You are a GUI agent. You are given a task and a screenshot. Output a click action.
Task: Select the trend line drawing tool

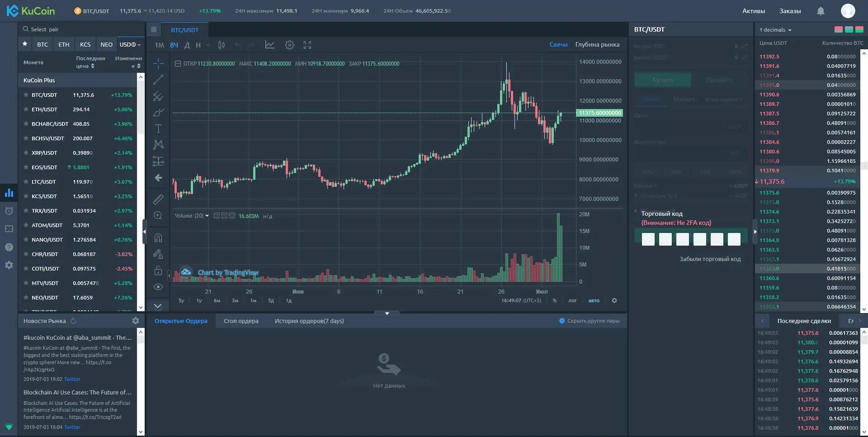pos(158,80)
